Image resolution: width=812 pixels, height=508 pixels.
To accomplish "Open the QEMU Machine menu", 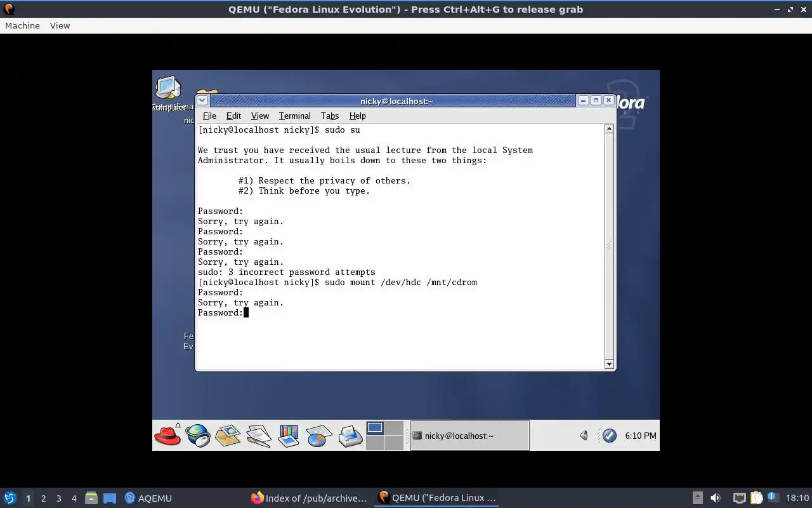I will [x=22, y=25].
